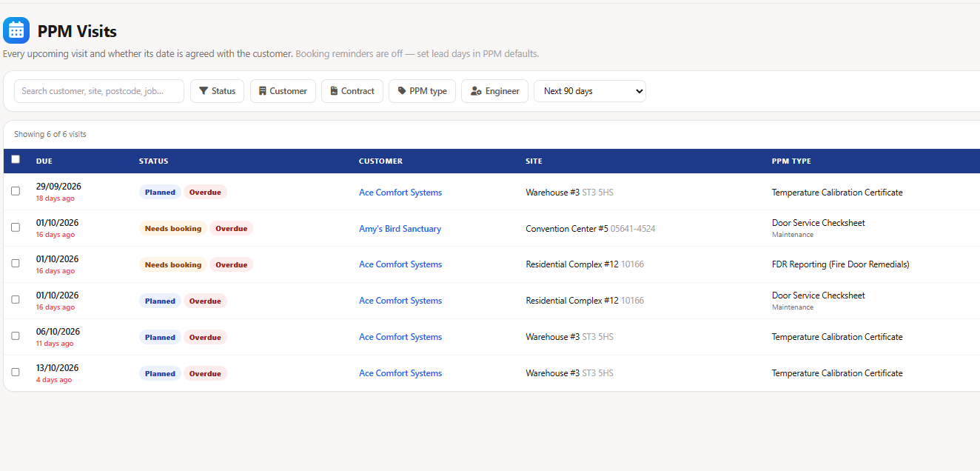Click the 29/09/2026 due date
This screenshot has height=471, width=980.
58,187
